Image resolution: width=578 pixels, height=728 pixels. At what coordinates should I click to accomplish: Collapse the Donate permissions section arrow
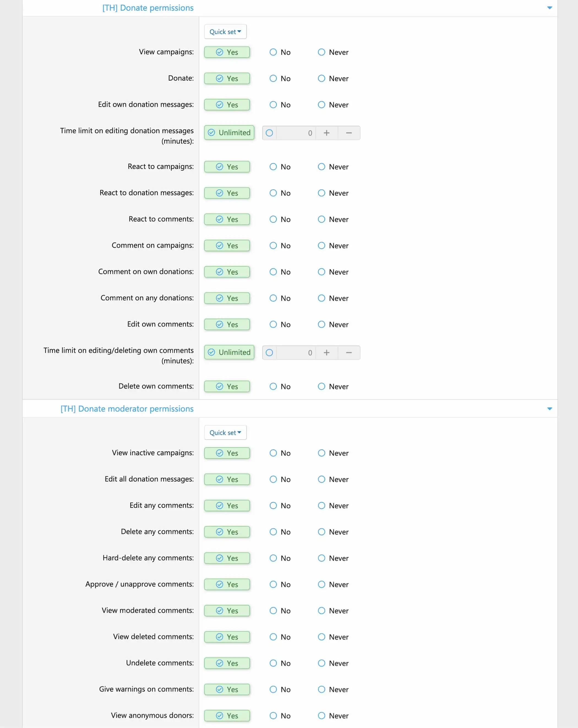click(x=549, y=8)
